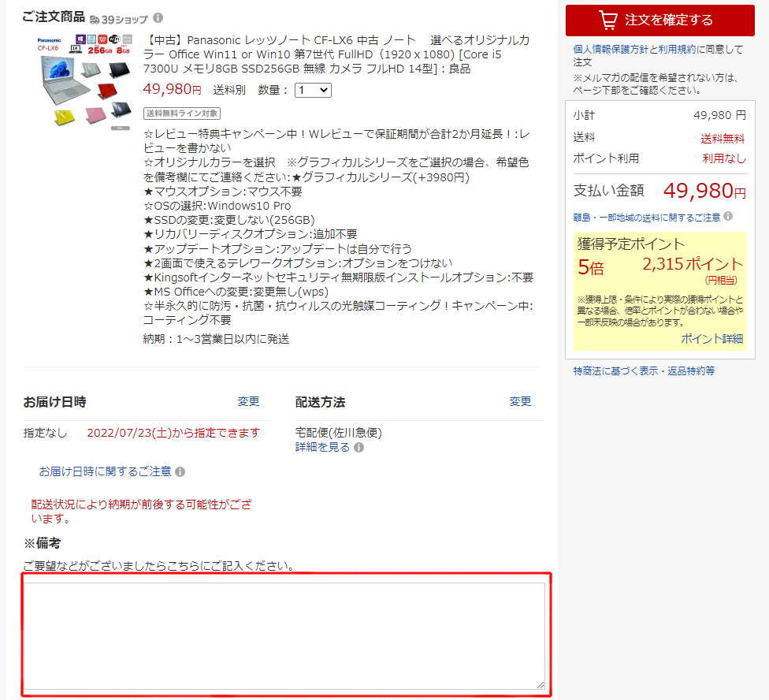
Task: Click the info icon beside 39ショップ
Action: pos(158,18)
